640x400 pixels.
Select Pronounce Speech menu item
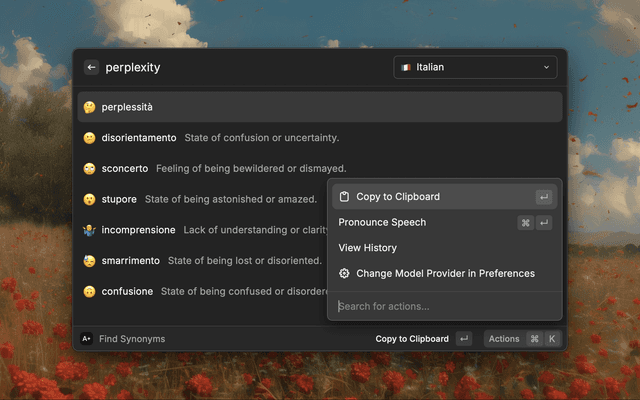pos(382,222)
